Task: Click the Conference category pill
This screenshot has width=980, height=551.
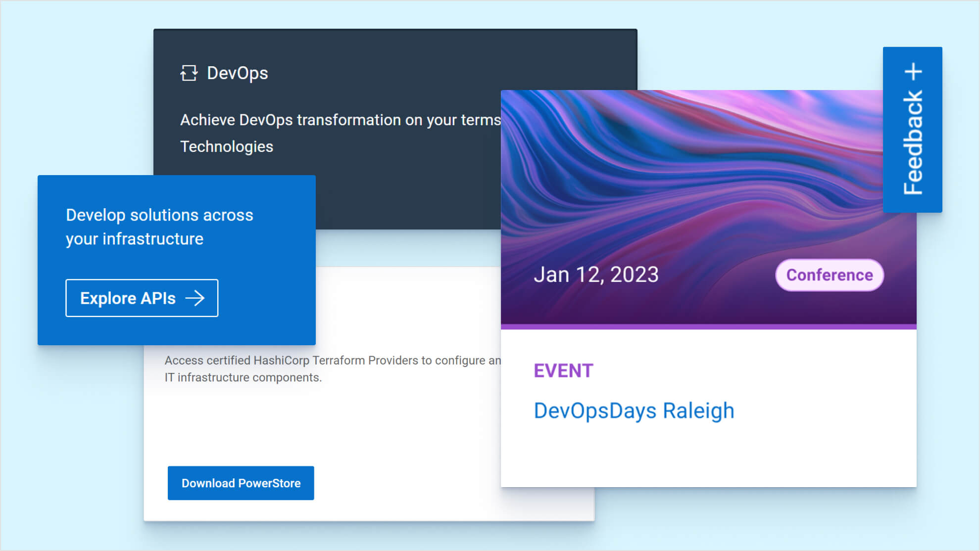Action: point(829,275)
